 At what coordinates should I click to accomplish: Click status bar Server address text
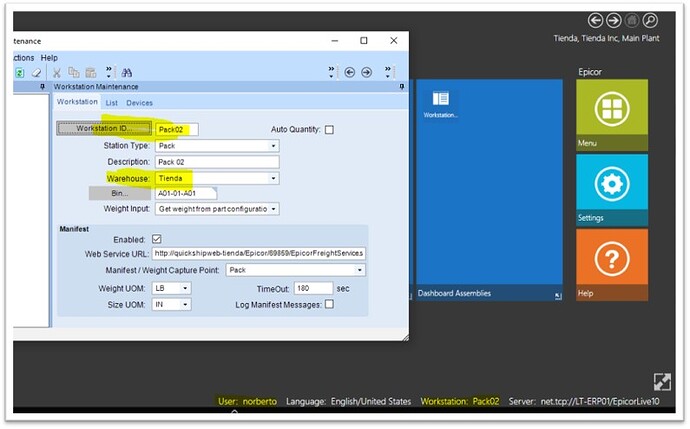click(584, 401)
